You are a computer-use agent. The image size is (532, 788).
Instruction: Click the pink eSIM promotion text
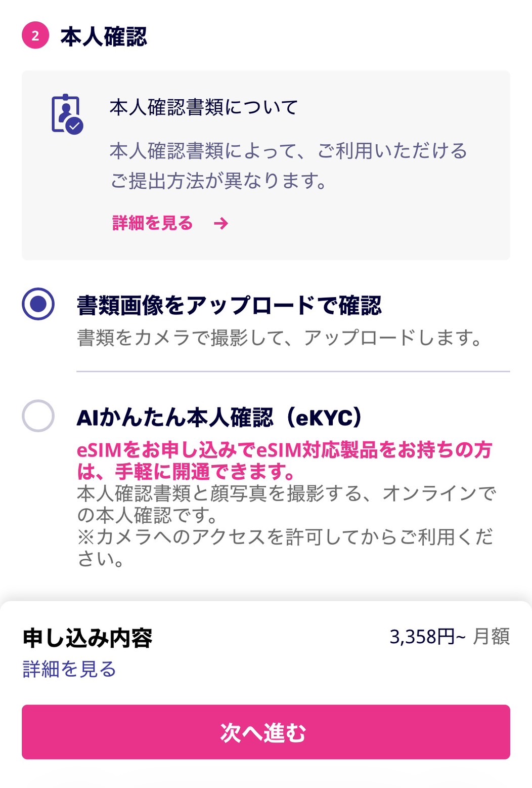pyautogui.click(x=284, y=460)
